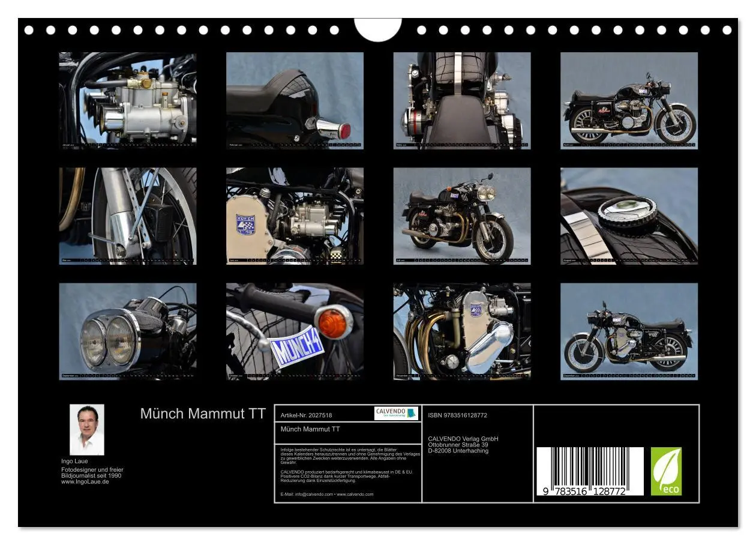The image size is (756, 545).
Task: Click the info@calvendo.com email address
Action: 314,494
